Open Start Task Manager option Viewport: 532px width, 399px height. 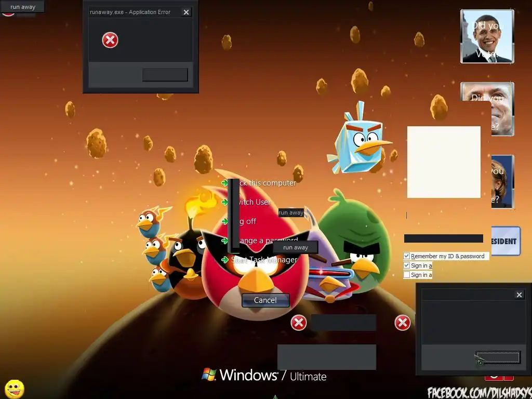(x=264, y=260)
